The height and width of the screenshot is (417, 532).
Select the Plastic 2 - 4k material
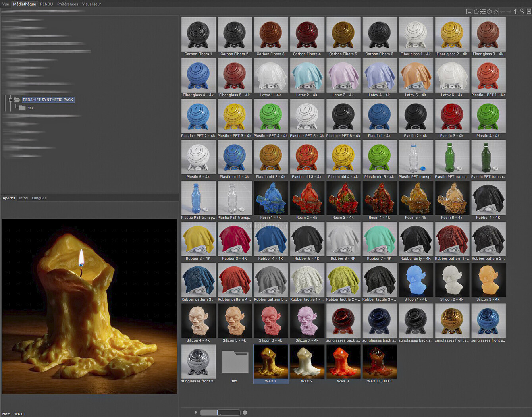coord(416,119)
